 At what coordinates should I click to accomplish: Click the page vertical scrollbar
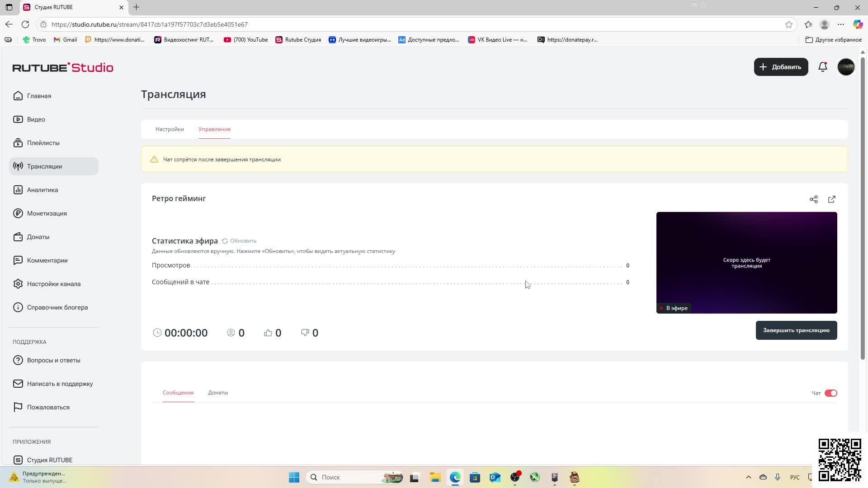(x=863, y=208)
